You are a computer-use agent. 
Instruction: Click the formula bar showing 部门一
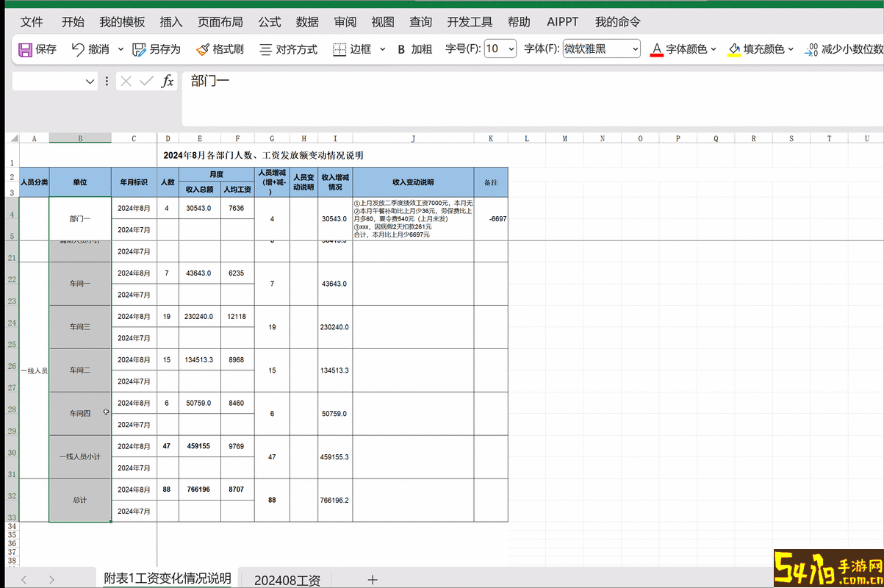click(533, 98)
